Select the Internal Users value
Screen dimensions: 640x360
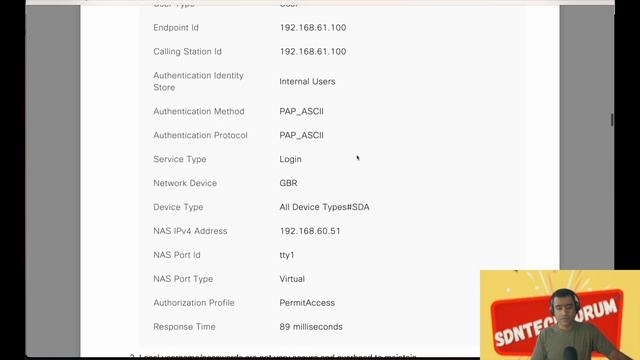click(x=307, y=82)
